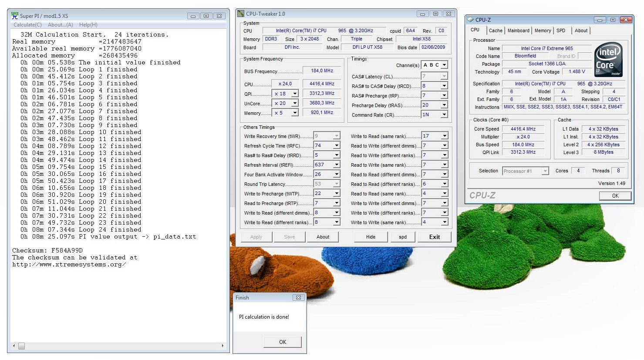The height and width of the screenshot is (360, 644).
Task: Open the Read to Precharge (tRTP) dropdown
Action: (x=337, y=203)
